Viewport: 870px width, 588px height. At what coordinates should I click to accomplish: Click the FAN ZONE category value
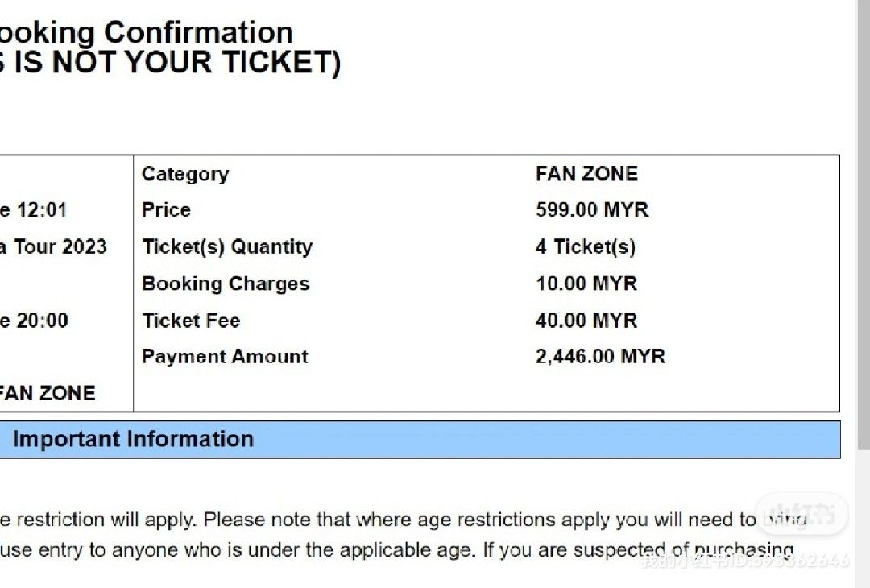[586, 174]
